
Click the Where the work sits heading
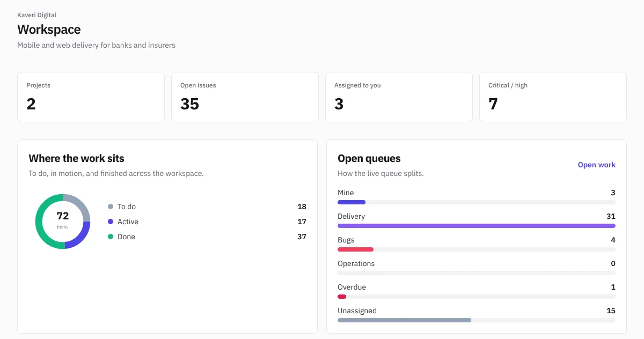click(76, 158)
